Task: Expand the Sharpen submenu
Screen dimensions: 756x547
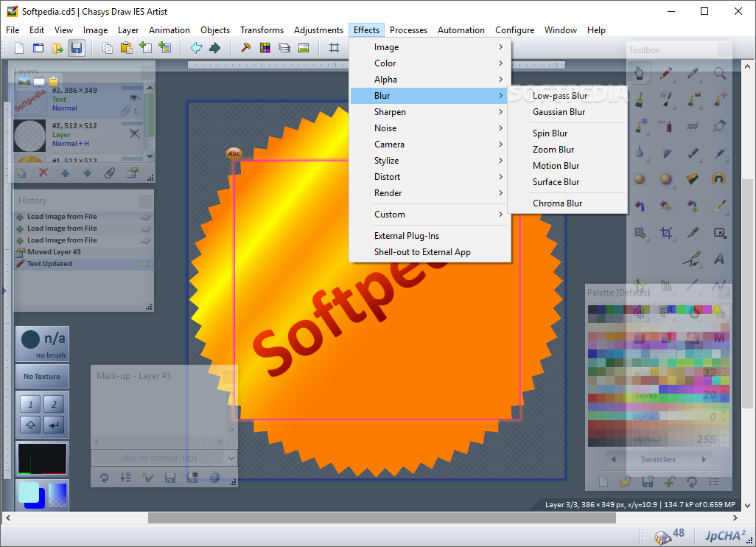Action: pos(430,112)
